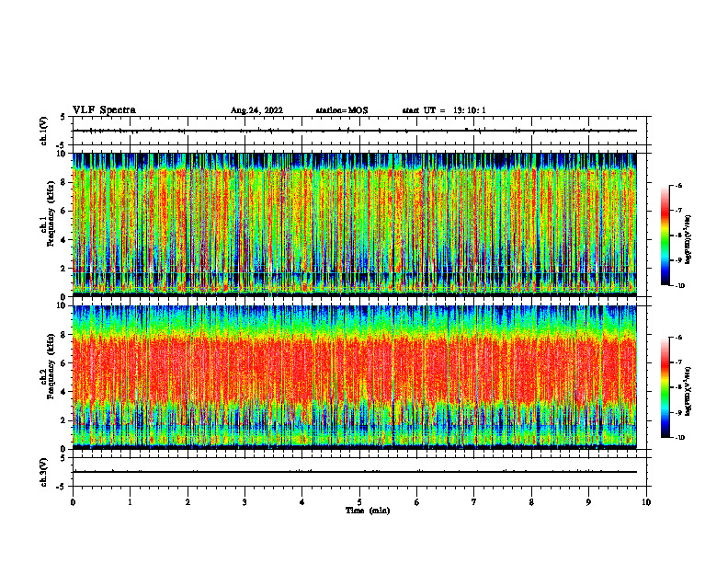Click time axis tick label '1'
Image resolution: width=728 pixels, height=563 pixels.
click(x=130, y=502)
